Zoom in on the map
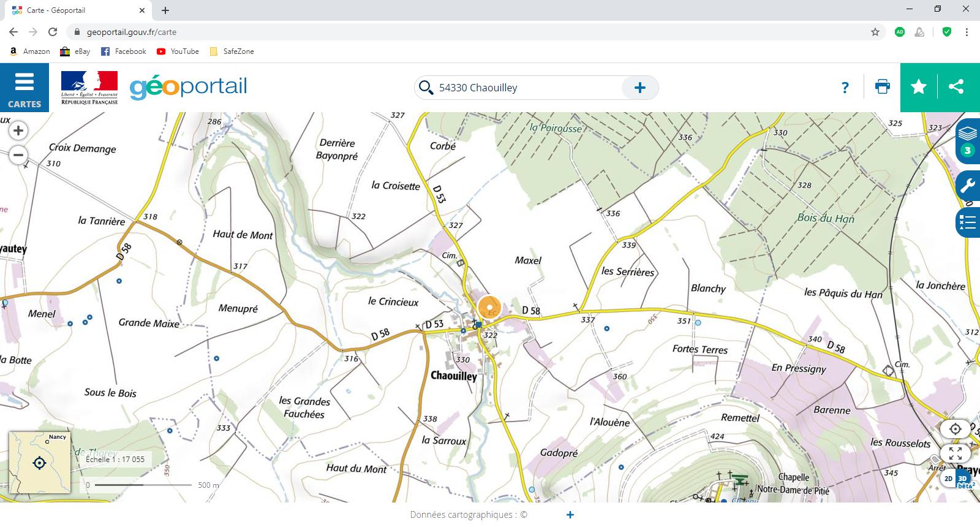Viewport: 980px width, 527px height. pyautogui.click(x=18, y=130)
